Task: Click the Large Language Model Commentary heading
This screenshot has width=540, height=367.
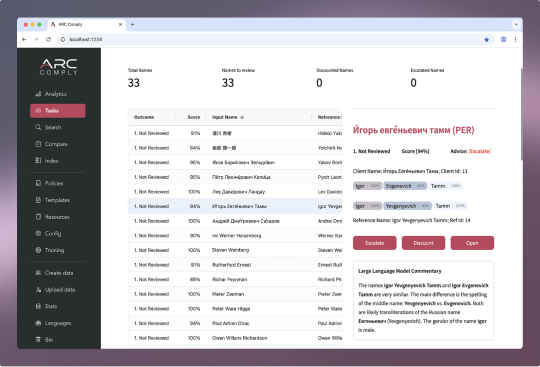Action: [399, 271]
